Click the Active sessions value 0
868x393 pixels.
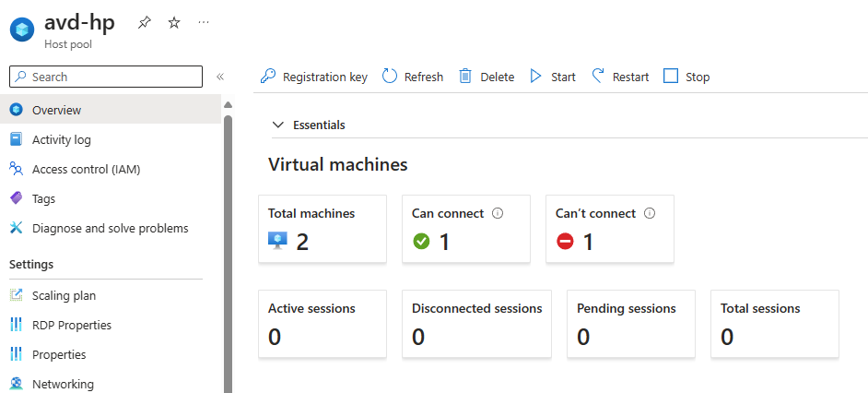275,337
